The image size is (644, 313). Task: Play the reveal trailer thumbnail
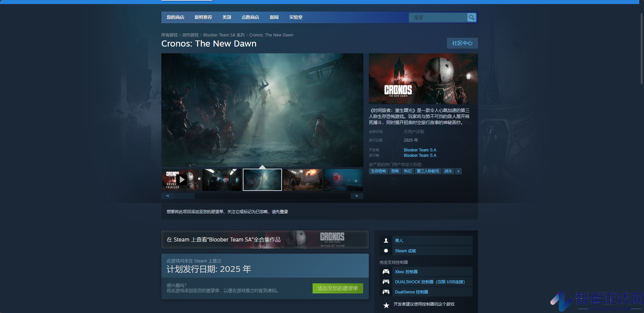pos(182,180)
